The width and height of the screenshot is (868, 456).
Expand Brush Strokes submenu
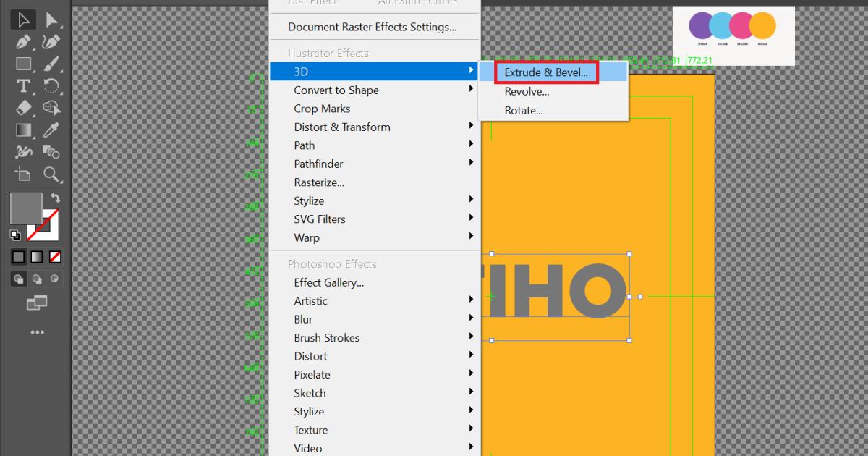(374, 338)
